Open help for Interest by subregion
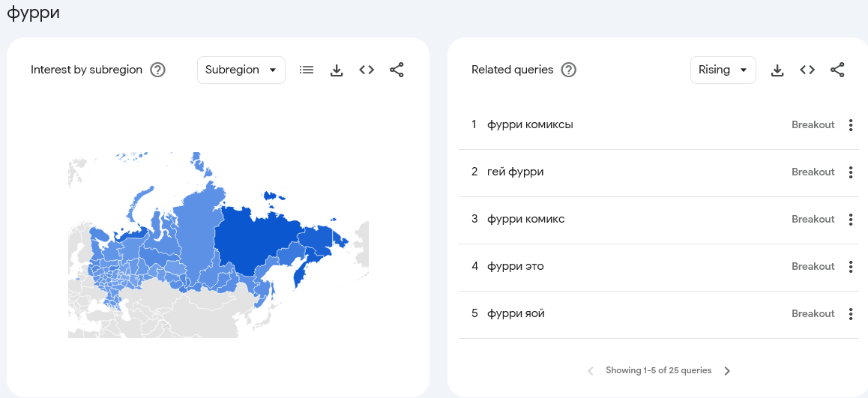This screenshot has height=398, width=868. tap(157, 70)
